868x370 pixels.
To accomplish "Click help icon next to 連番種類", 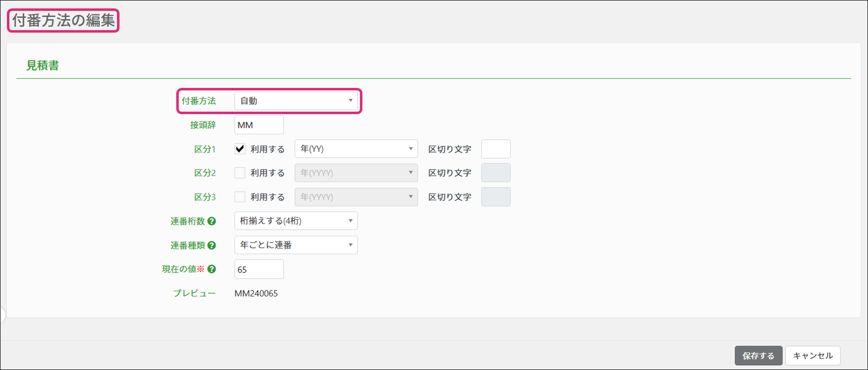I will (212, 245).
